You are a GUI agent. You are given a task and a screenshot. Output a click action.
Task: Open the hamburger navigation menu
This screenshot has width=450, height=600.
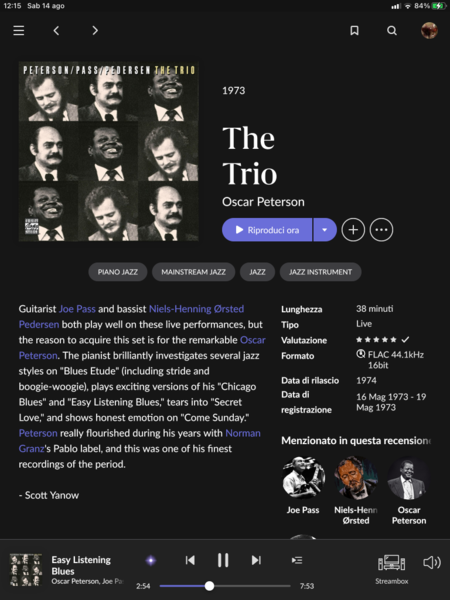pos(18,30)
